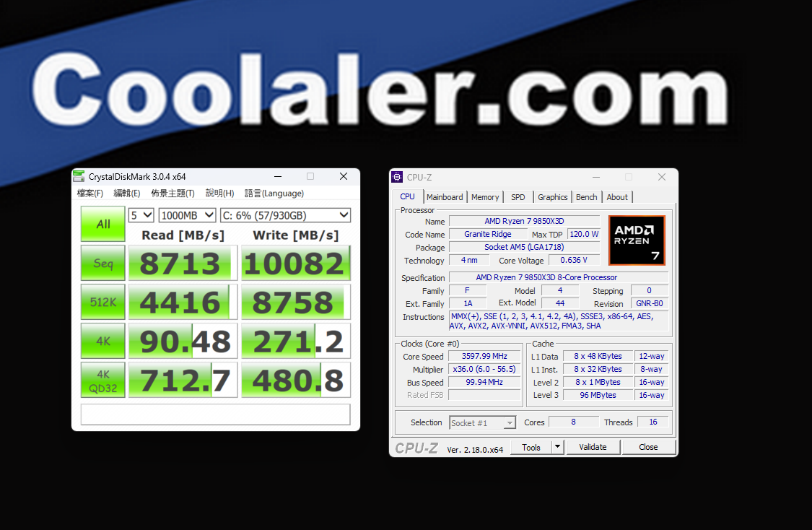This screenshot has width=812, height=530.
Task: Click the Max TDP value 120.0 W
Action: click(584, 234)
